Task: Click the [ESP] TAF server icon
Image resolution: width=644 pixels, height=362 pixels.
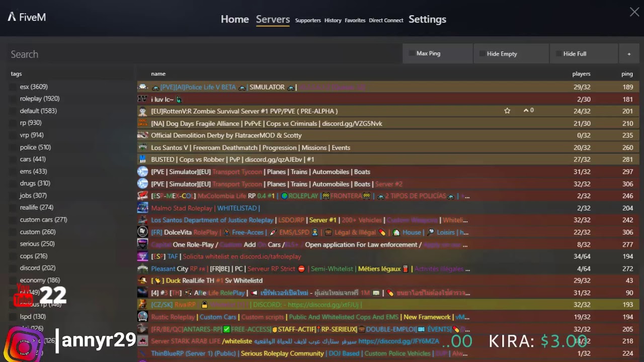Action: click(143, 256)
